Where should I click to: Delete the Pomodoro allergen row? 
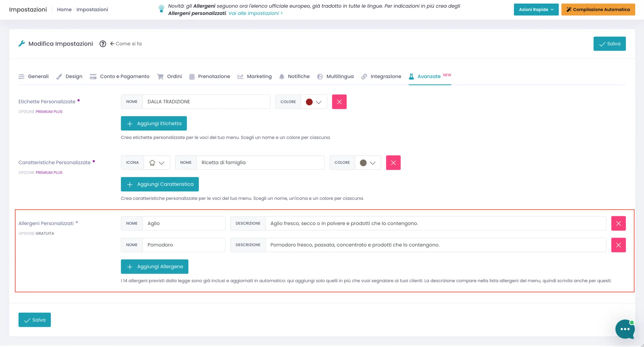click(619, 245)
